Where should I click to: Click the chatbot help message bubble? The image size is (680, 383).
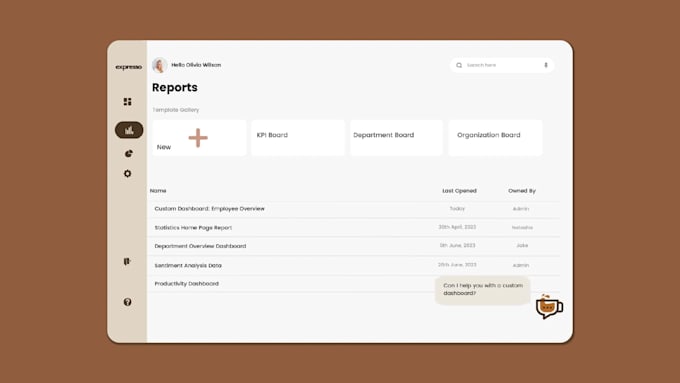483,290
